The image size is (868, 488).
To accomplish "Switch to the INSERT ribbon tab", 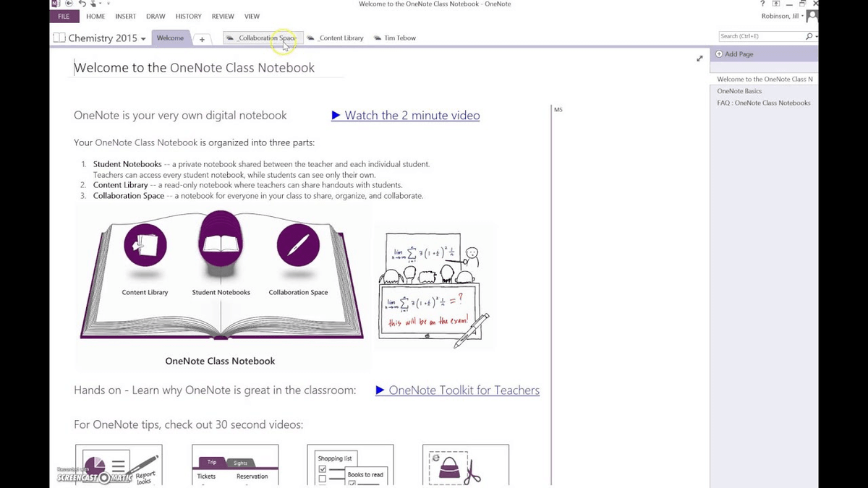I will pyautogui.click(x=125, y=16).
